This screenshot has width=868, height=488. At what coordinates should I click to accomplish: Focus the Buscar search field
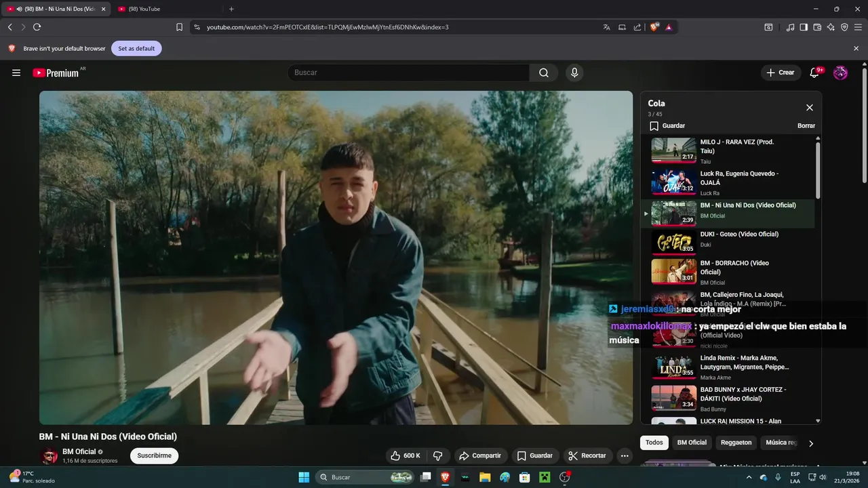tap(409, 73)
